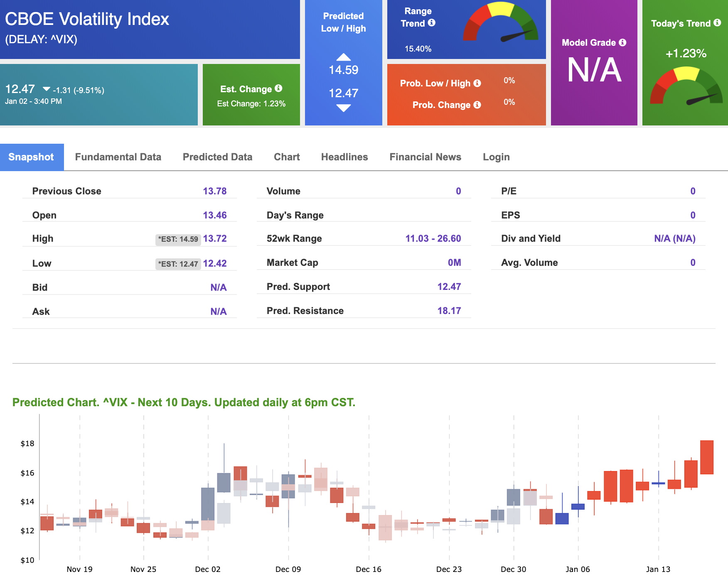
Task: Click the Est Change: 1.23% text
Action: pos(251,104)
